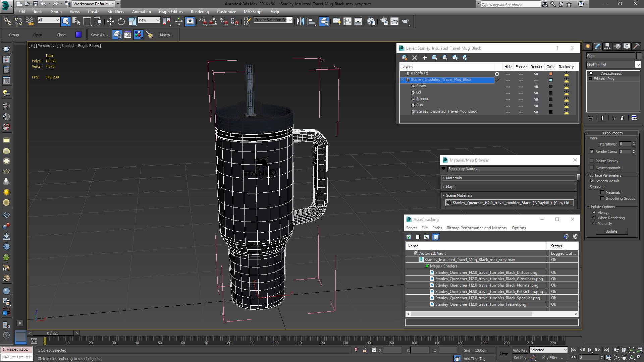Viewport: 644px width, 362px height.
Task: Open the Graph Editors menu
Action: coord(171,11)
